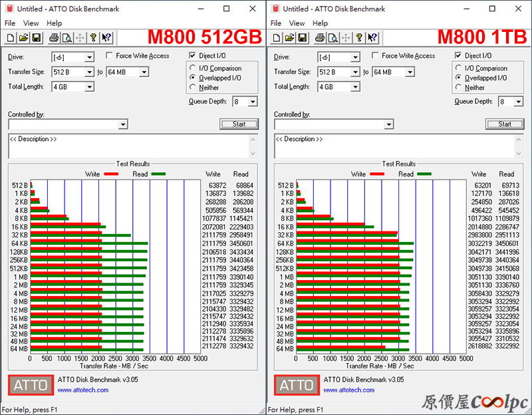The width and height of the screenshot is (532, 415).
Task: Click the four-arrow move icon in right ATTO window
Action: (346, 38)
